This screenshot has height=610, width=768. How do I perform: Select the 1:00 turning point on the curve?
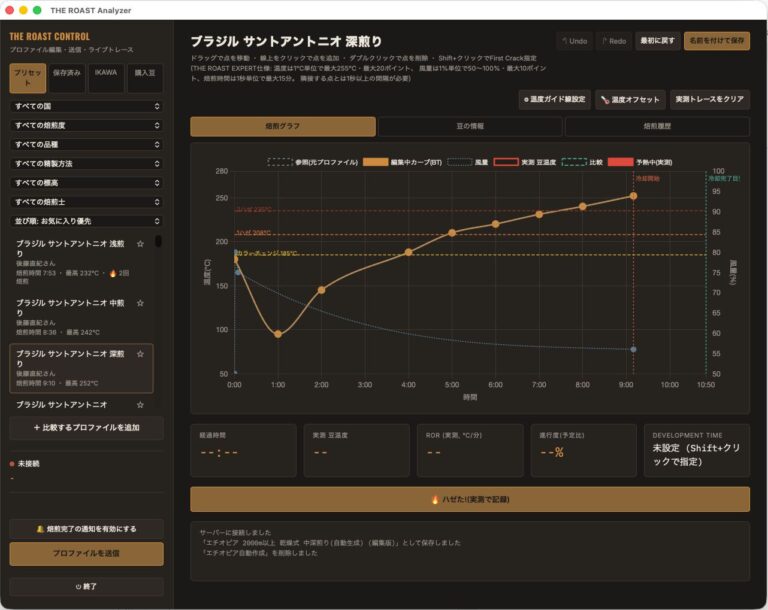click(x=278, y=334)
